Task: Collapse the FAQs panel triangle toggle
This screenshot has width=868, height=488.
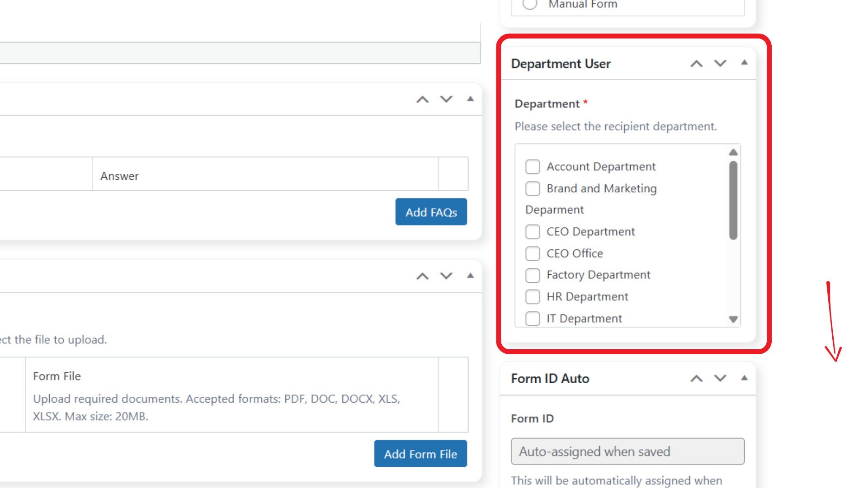Action: point(470,99)
